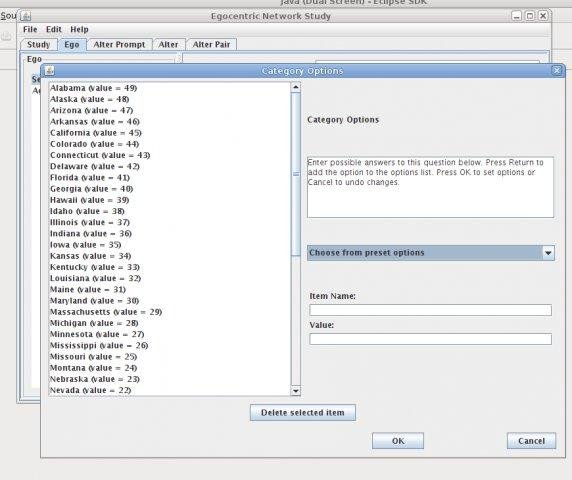
Task: Switch to the Study tab
Action: (x=38, y=44)
